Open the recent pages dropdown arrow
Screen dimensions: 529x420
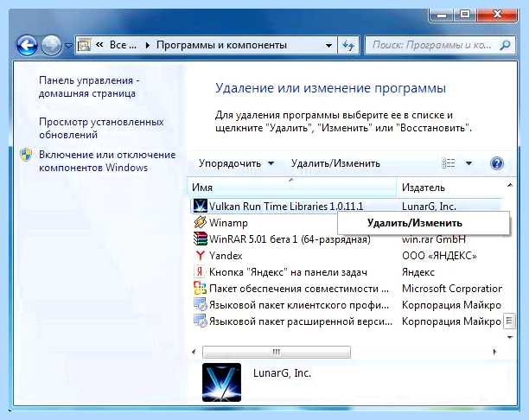(x=68, y=45)
